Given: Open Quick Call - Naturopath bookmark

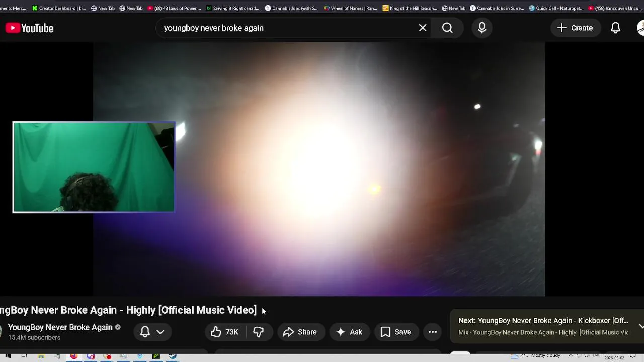Looking at the screenshot, I should pyautogui.click(x=556, y=8).
